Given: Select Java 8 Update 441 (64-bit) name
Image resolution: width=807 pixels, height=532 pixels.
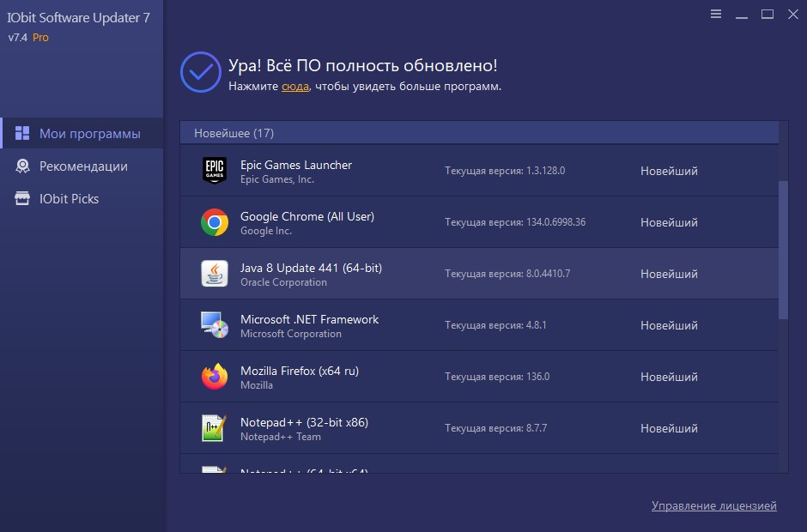Looking at the screenshot, I should [311, 268].
